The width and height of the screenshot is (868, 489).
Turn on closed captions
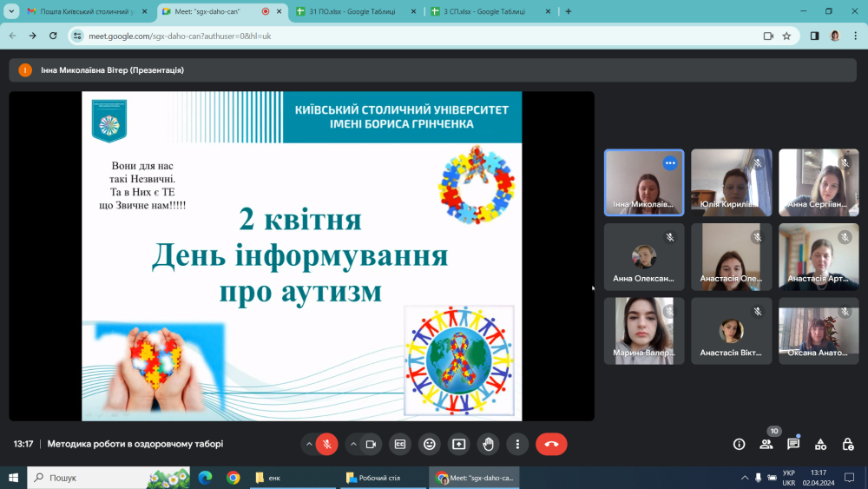[x=400, y=444]
